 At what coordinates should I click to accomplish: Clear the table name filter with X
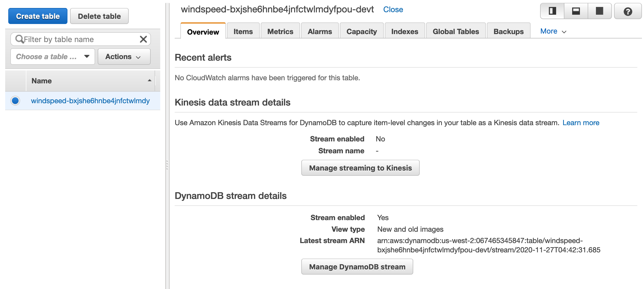pos(143,39)
